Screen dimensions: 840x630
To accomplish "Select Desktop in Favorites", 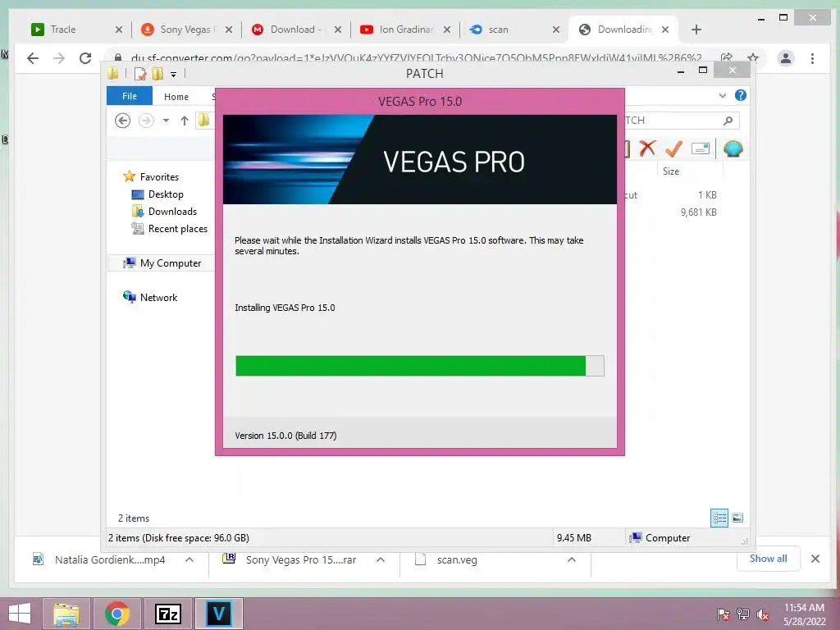I will pyautogui.click(x=166, y=194).
